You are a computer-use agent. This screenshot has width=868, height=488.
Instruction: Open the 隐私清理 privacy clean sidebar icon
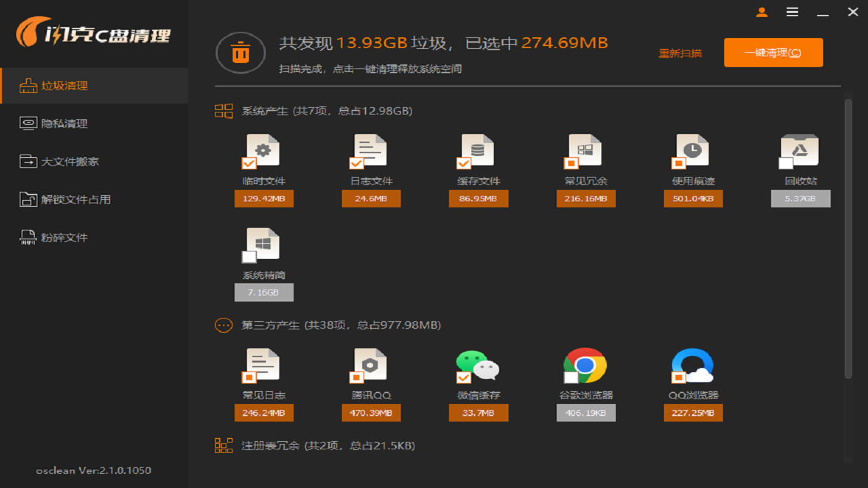(28, 123)
